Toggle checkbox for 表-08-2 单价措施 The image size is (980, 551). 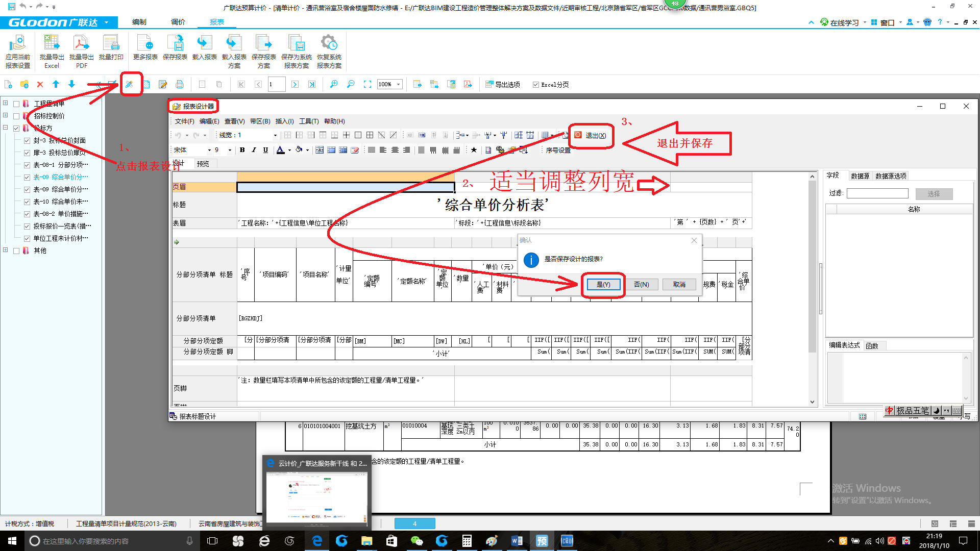(27, 214)
